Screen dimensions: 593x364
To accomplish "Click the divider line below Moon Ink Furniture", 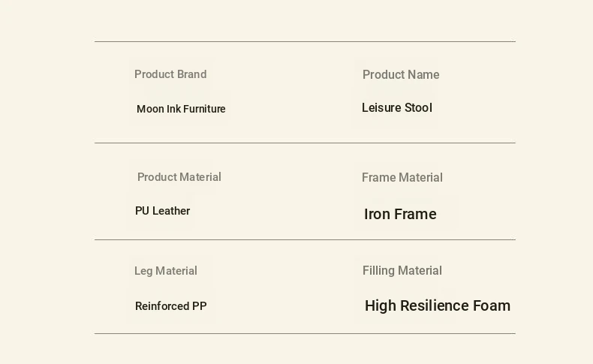I will [305, 143].
